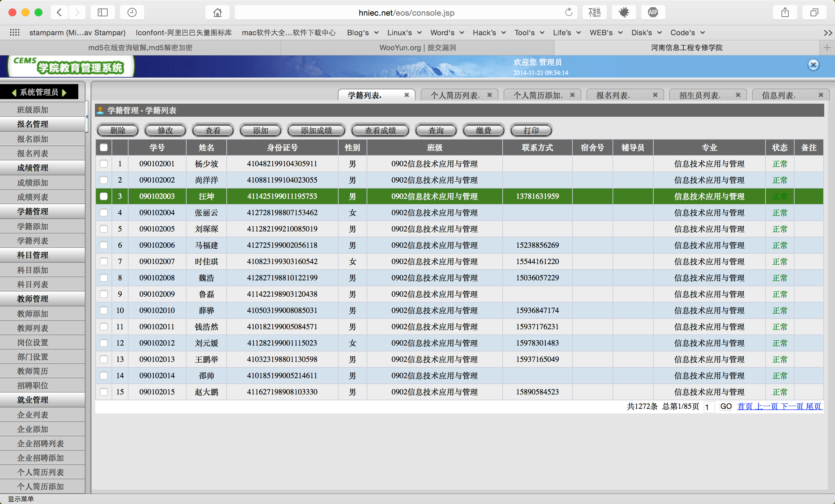Click the 查看成绩 button
Viewport: 835px width, 504px height.
click(x=380, y=130)
